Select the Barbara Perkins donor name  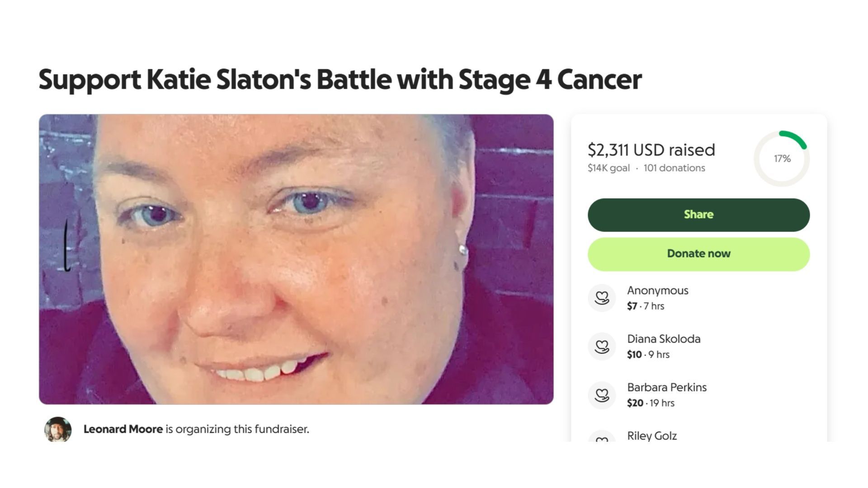pyautogui.click(x=667, y=387)
